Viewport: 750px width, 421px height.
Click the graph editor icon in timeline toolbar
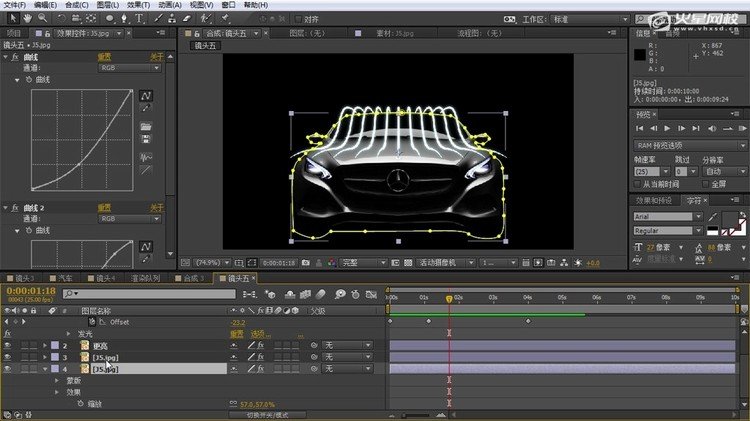[371, 294]
